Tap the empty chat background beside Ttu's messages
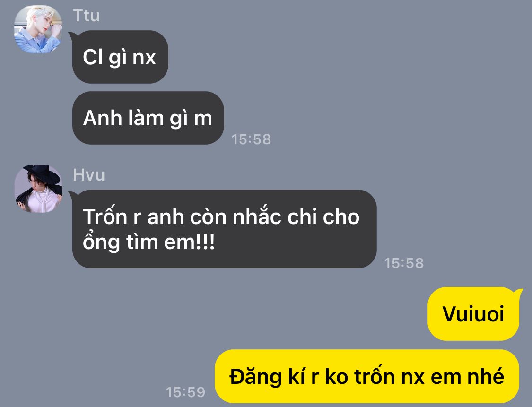532x407 pixels. click(x=373, y=85)
